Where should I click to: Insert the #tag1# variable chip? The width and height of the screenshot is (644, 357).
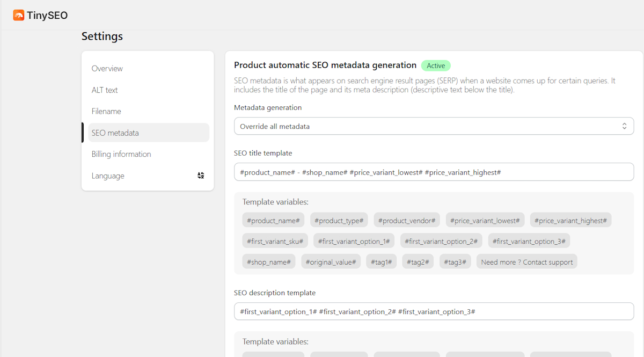[381, 262]
